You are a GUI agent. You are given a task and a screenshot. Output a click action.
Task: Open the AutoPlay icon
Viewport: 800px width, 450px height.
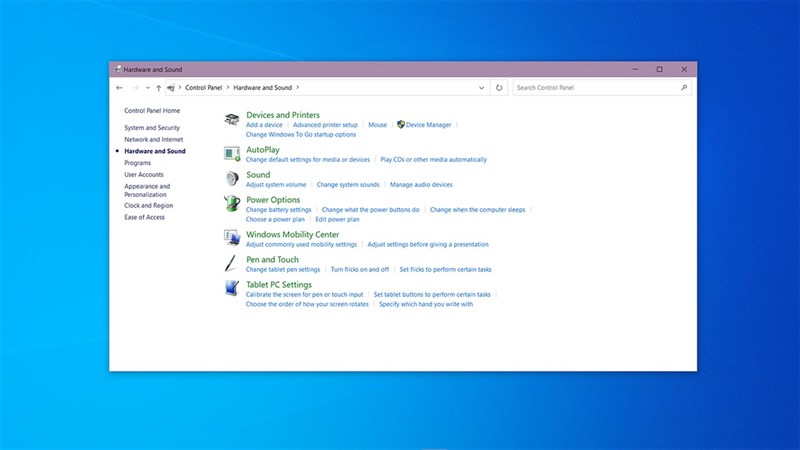tap(231, 154)
